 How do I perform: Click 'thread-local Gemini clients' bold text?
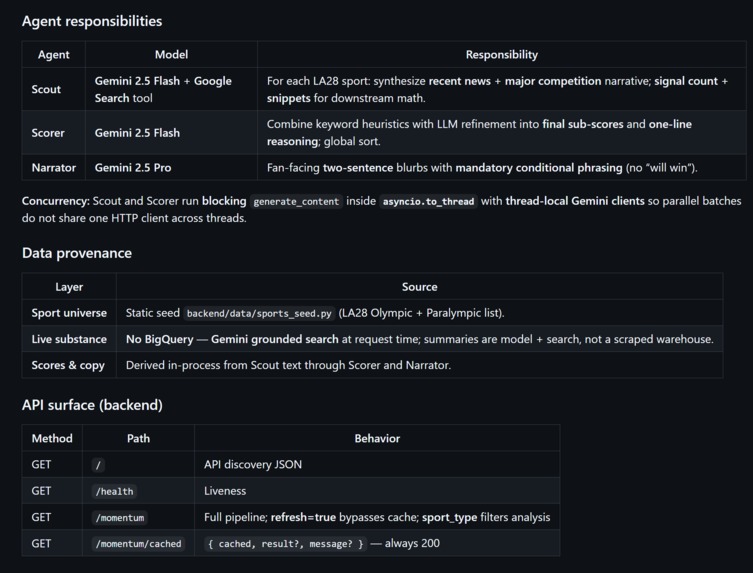click(575, 201)
